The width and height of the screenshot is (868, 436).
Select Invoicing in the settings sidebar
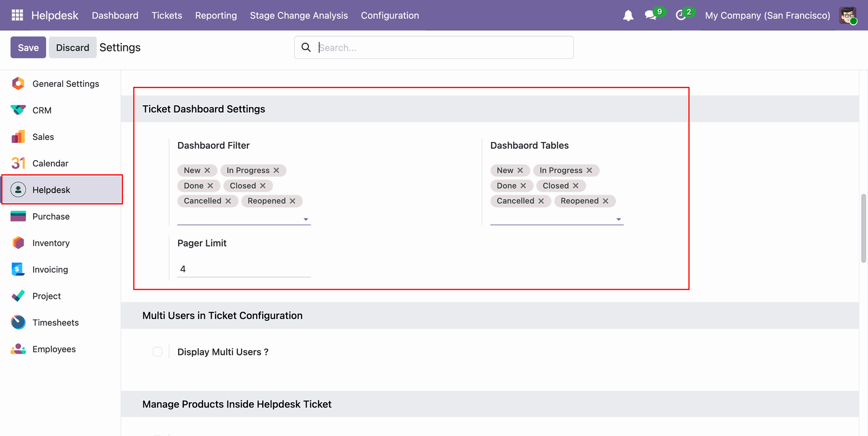pyautogui.click(x=61, y=270)
